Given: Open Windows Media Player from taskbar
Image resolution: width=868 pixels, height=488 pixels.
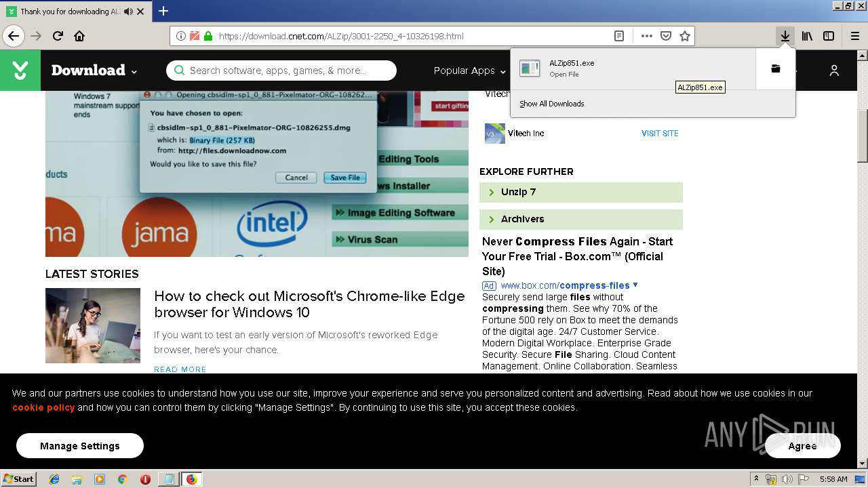Looking at the screenshot, I should coord(100,479).
